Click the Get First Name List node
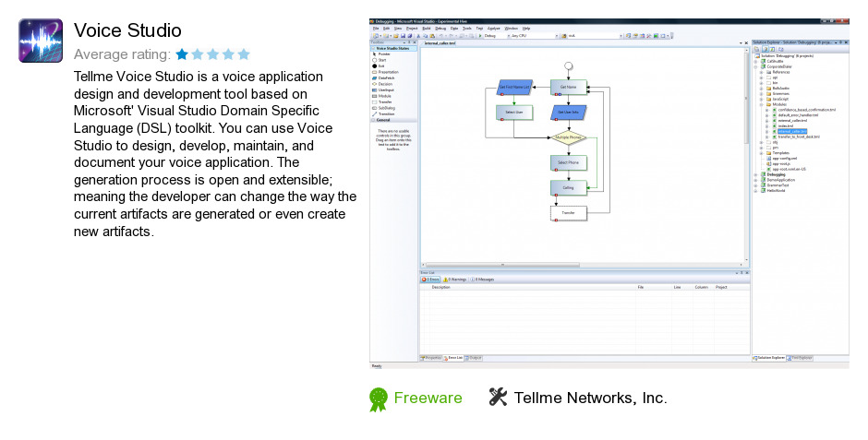868x440 pixels. point(515,88)
